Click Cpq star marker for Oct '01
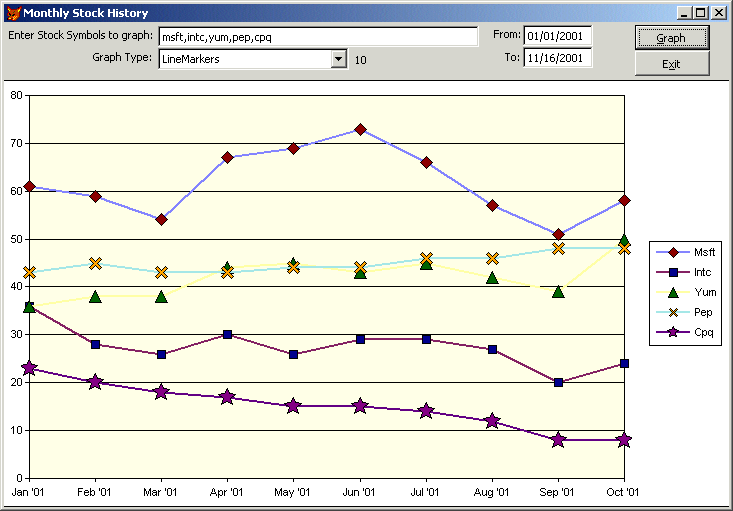 pos(625,440)
